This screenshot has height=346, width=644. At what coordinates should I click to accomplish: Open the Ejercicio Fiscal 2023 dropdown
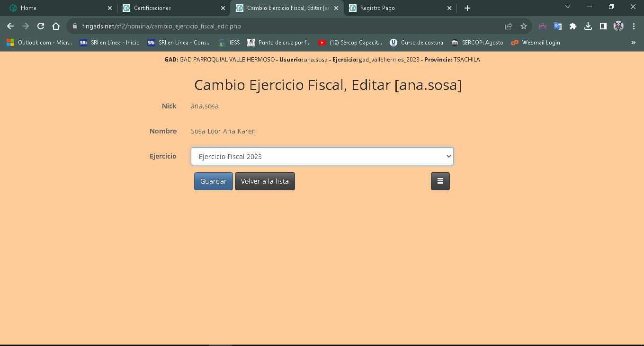[322, 157]
